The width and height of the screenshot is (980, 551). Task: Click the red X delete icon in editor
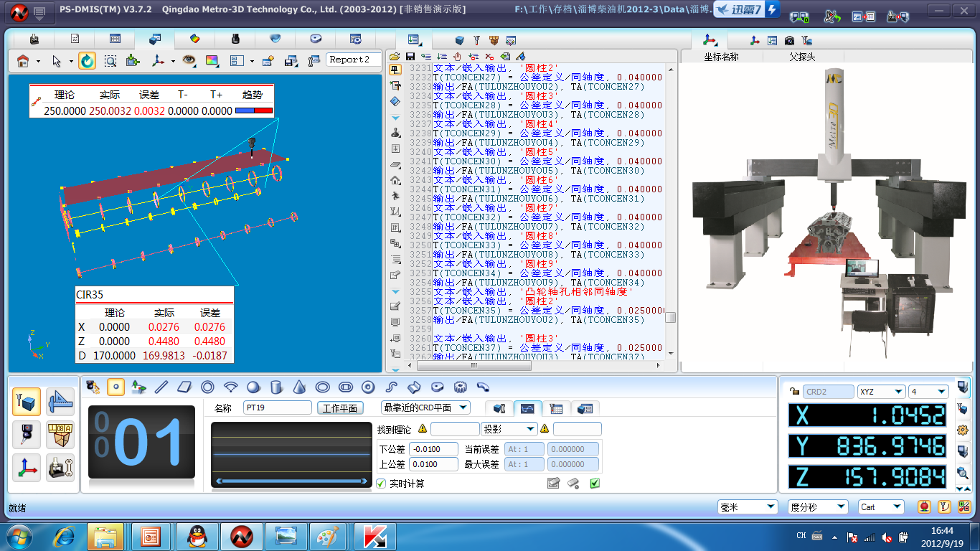[489, 56]
